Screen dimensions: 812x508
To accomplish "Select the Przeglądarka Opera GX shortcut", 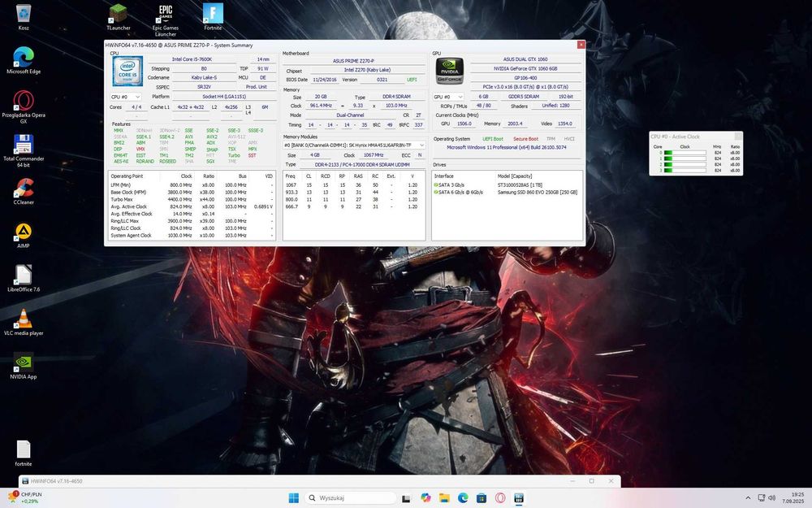I will point(24,106).
